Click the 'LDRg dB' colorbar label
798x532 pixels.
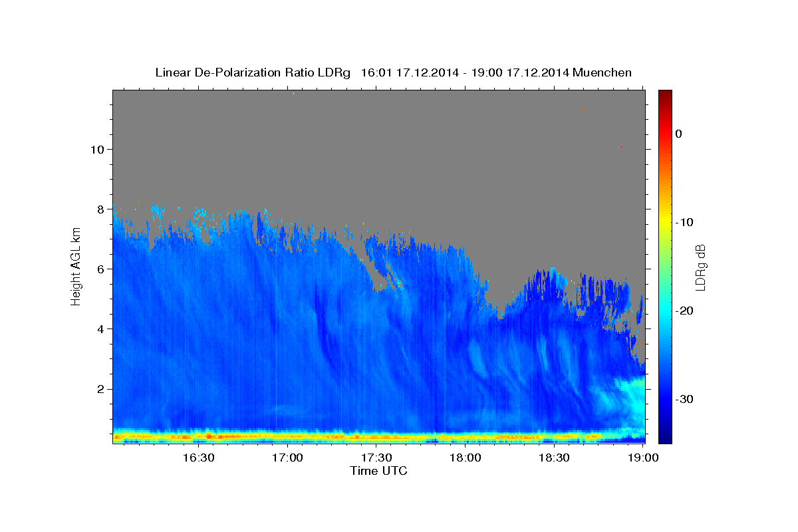pos(700,267)
